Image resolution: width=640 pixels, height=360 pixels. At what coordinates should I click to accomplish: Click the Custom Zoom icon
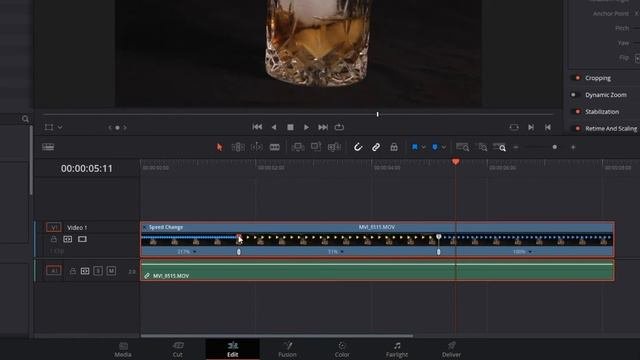(500, 147)
